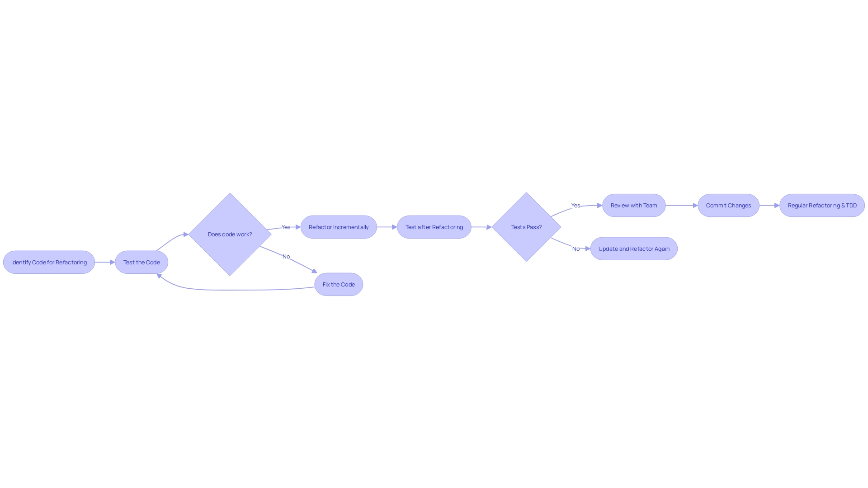Click the 'Review with Team' process node
The image size is (868, 488).
(x=634, y=205)
